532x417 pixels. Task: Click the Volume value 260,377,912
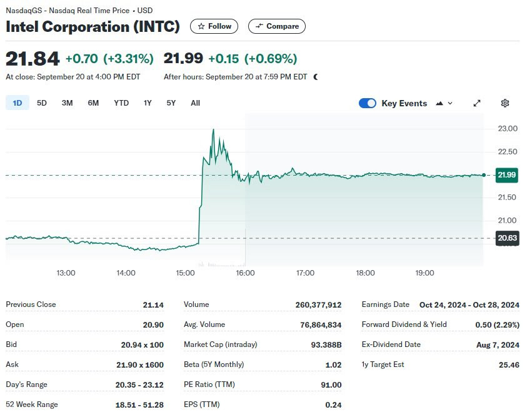tap(318, 304)
